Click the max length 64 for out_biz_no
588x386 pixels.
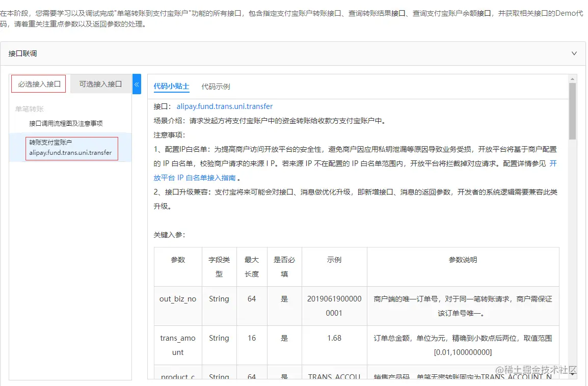(252, 299)
